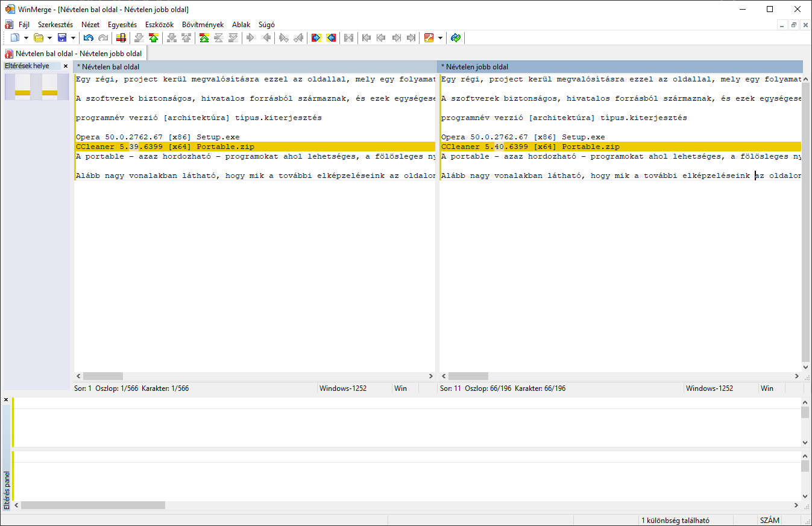The width and height of the screenshot is (812, 526).
Task: Copy the difference to the right
Action: pos(251,38)
